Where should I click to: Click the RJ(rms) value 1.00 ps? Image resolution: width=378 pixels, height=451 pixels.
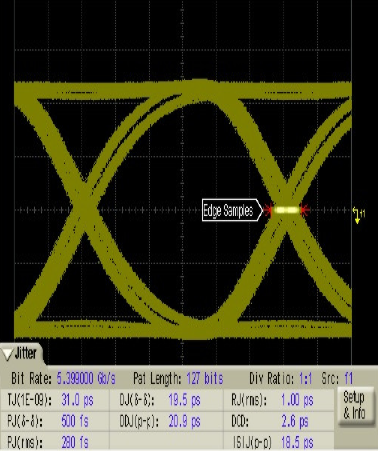pyautogui.click(x=297, y=400)
